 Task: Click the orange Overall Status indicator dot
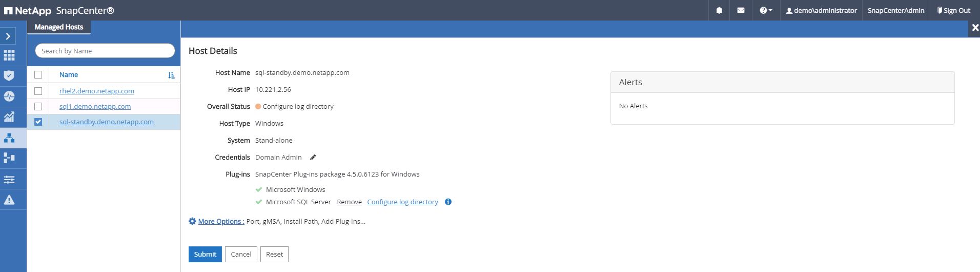pos(258,107)
